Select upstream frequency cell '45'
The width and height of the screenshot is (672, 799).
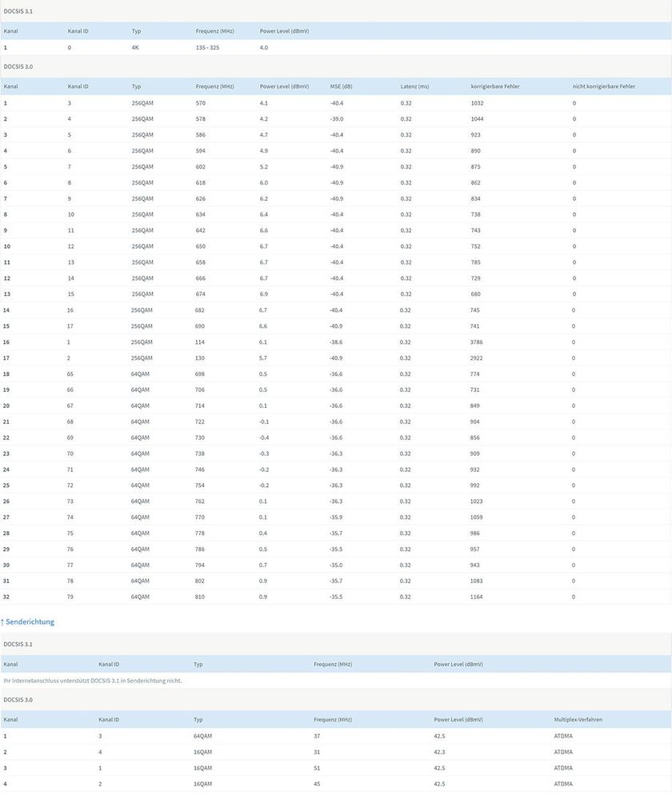(x=317, y=784)
